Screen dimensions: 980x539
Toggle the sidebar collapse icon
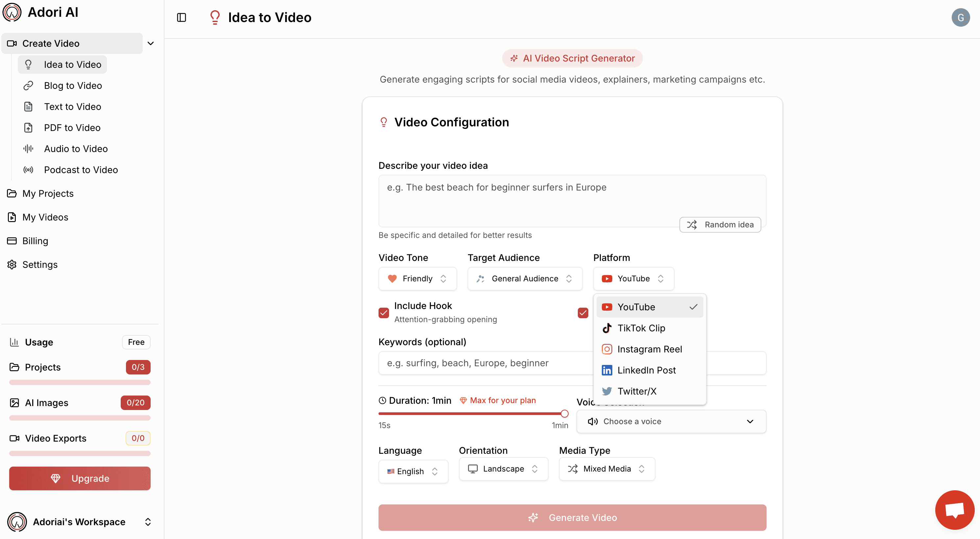point(182,17)
